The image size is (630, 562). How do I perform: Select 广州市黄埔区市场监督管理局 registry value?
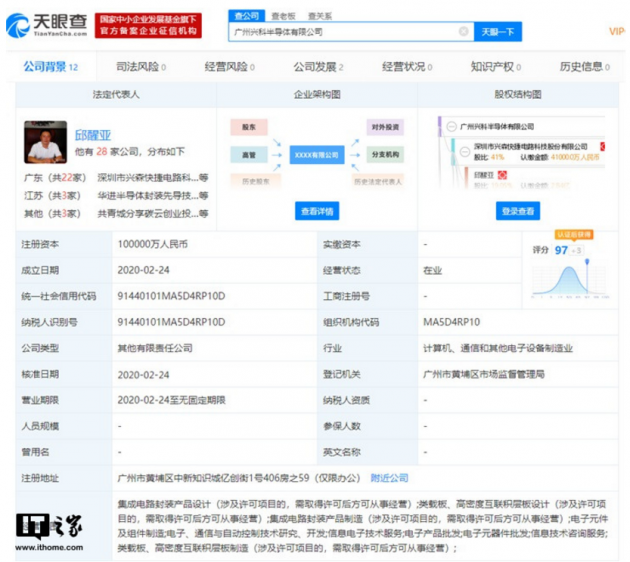[484, 374]
